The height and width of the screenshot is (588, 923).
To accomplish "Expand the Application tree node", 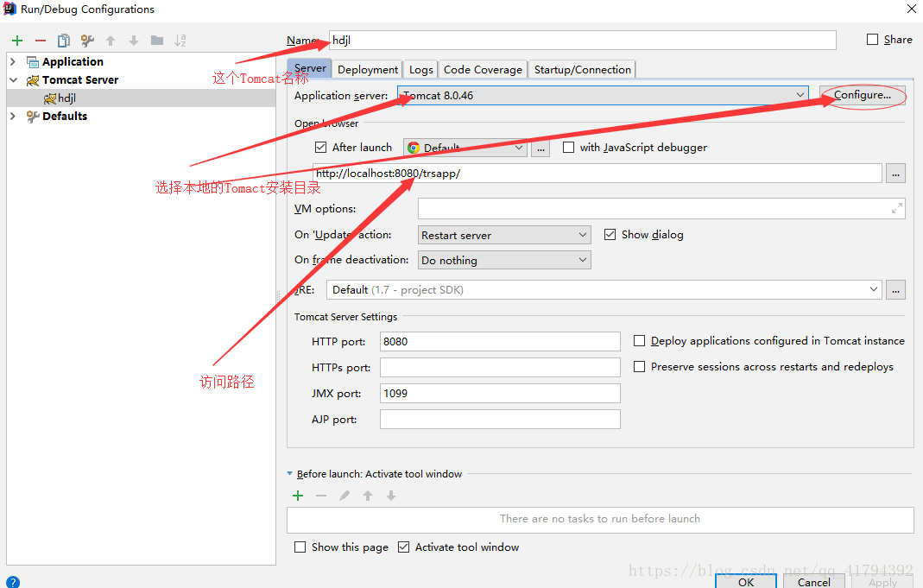I will click(13, 62).
